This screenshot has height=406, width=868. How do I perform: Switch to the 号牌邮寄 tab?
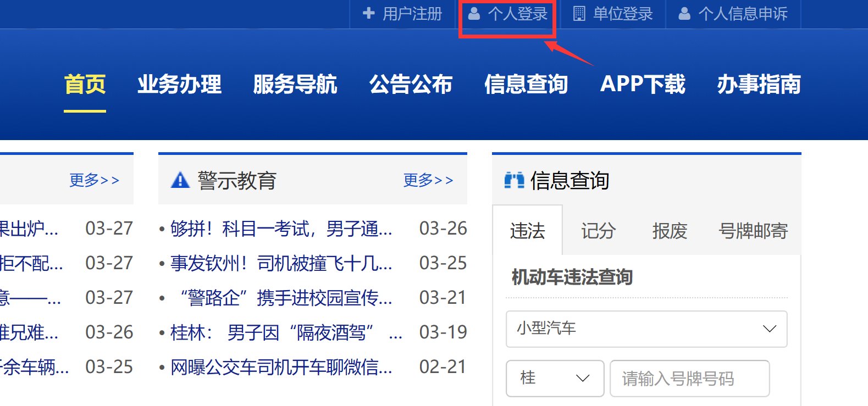click(x=753, y=231)
